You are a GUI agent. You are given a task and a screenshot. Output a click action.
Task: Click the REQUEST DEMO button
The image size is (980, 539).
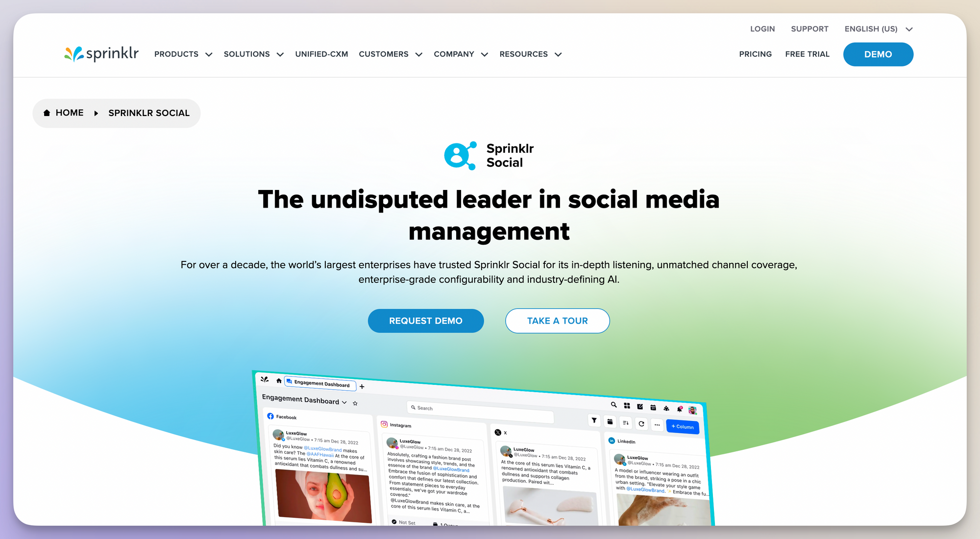[426, 321]
